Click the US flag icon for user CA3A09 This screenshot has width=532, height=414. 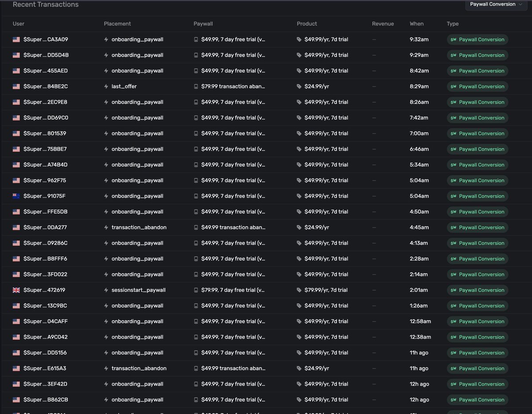(16, 39)
